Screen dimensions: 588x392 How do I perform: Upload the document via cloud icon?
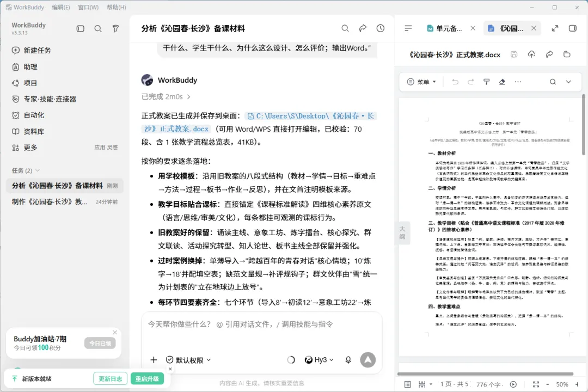pyautogui.click(x=532, y=54)
